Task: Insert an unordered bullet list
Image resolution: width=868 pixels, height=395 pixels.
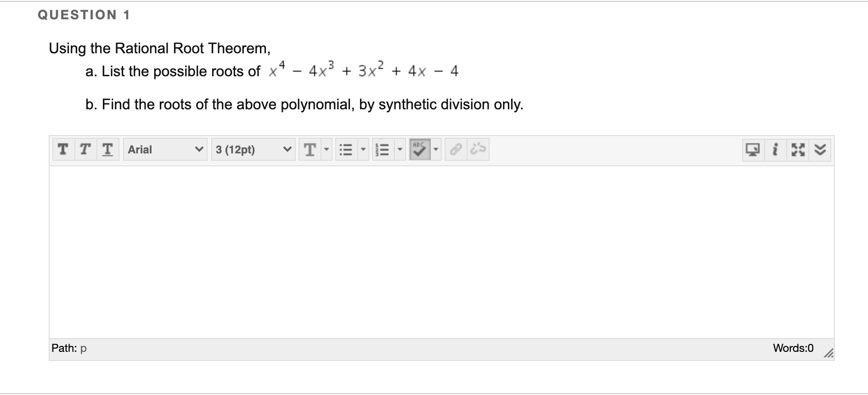Action: coord(347,149)
